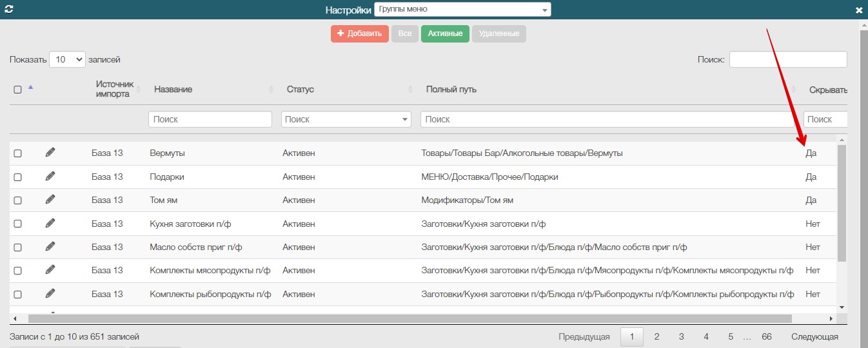The height and width of the screenshot is (348, 868).
Task: Select the checkbox for Том ям row
Action: click(18, 200)
